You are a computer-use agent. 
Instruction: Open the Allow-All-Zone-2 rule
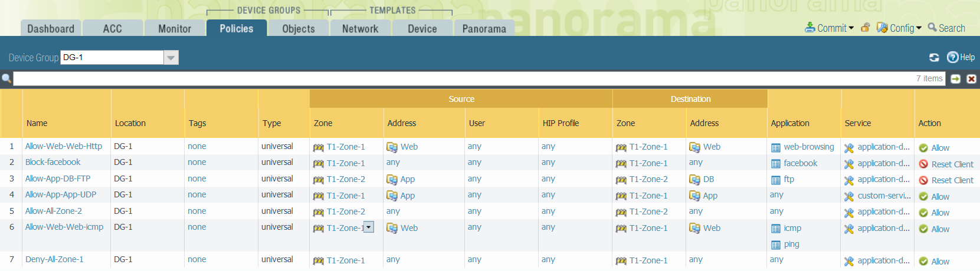54,211
